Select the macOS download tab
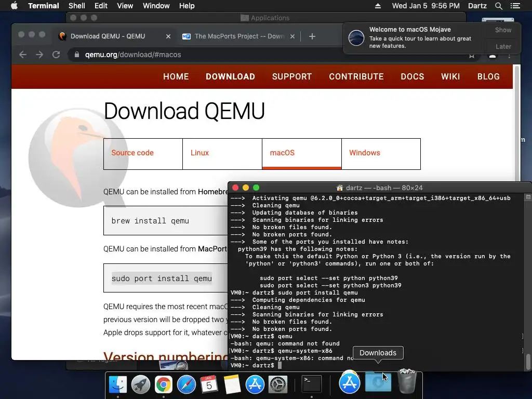532x399 pixels. (302, 154)
